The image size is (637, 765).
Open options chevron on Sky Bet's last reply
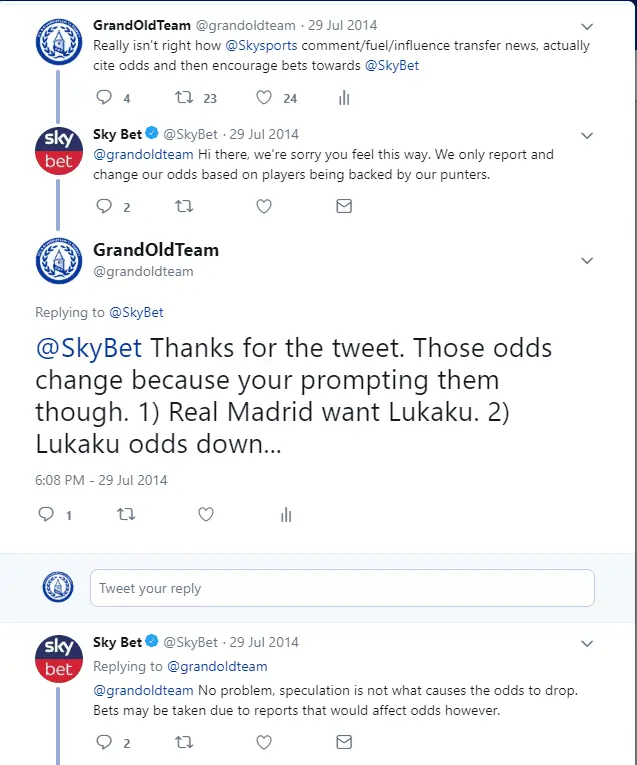588,643
